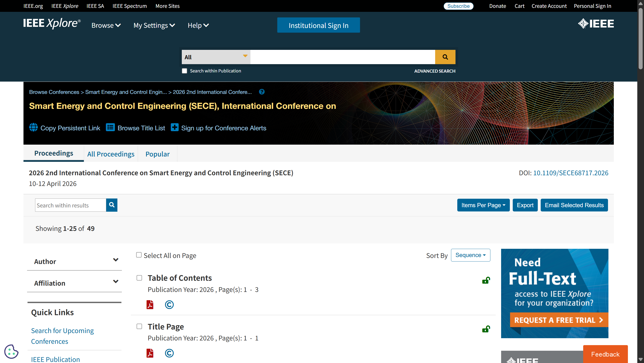Select the Table of Contents checkbox

(139, 278)
